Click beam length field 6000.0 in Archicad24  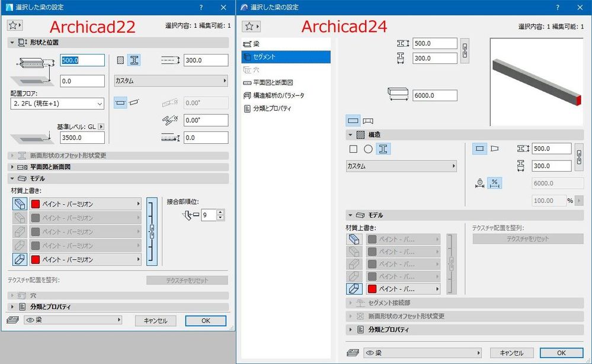click(434, 95)
